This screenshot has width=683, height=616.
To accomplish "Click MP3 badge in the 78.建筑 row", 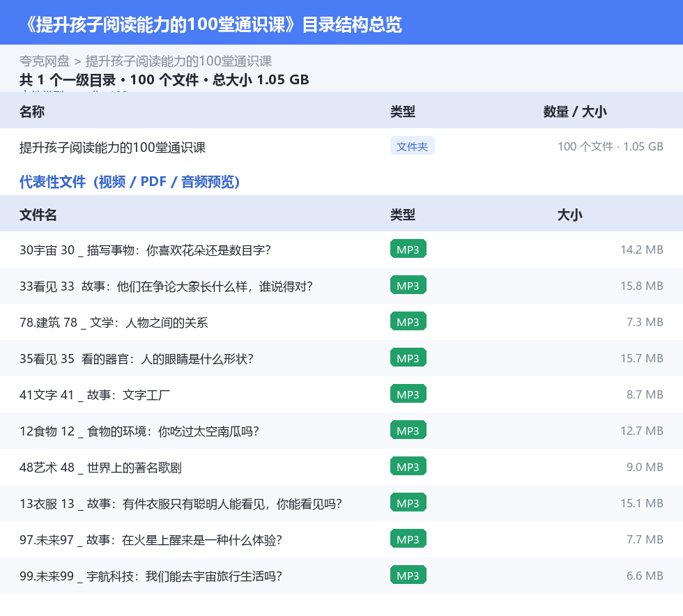I will 408,321.
